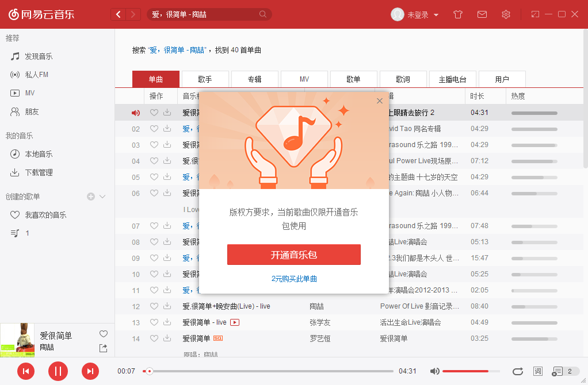Click the user avatar icon

[x=397, y=14]
